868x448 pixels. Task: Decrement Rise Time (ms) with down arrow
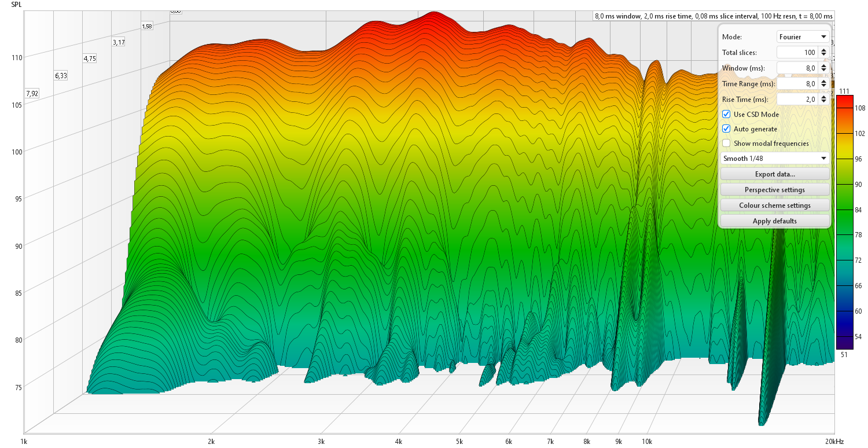click(x=823, y=102)
